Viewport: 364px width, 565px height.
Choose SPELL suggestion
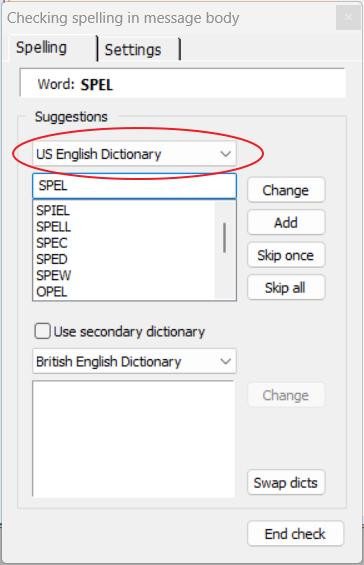pos(53,226)
